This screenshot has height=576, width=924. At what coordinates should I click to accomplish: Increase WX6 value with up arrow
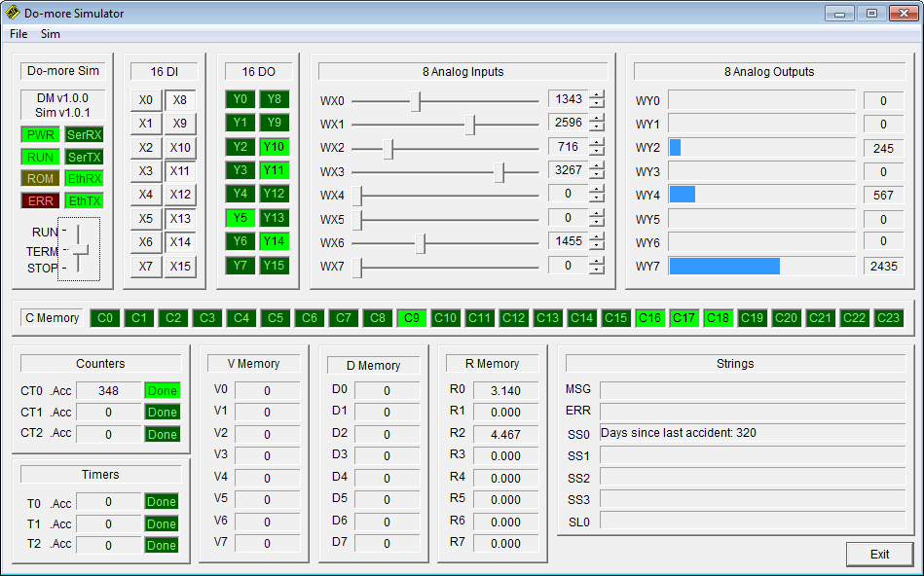point(597,236)
